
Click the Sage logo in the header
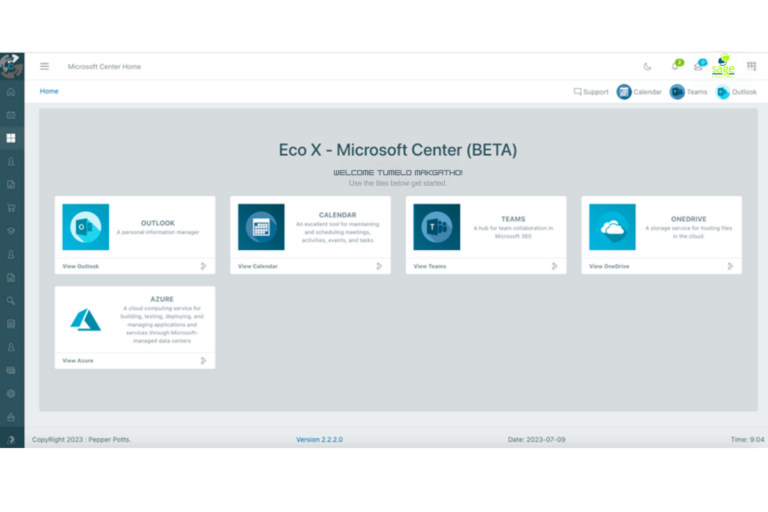click(x=723, y=68)
